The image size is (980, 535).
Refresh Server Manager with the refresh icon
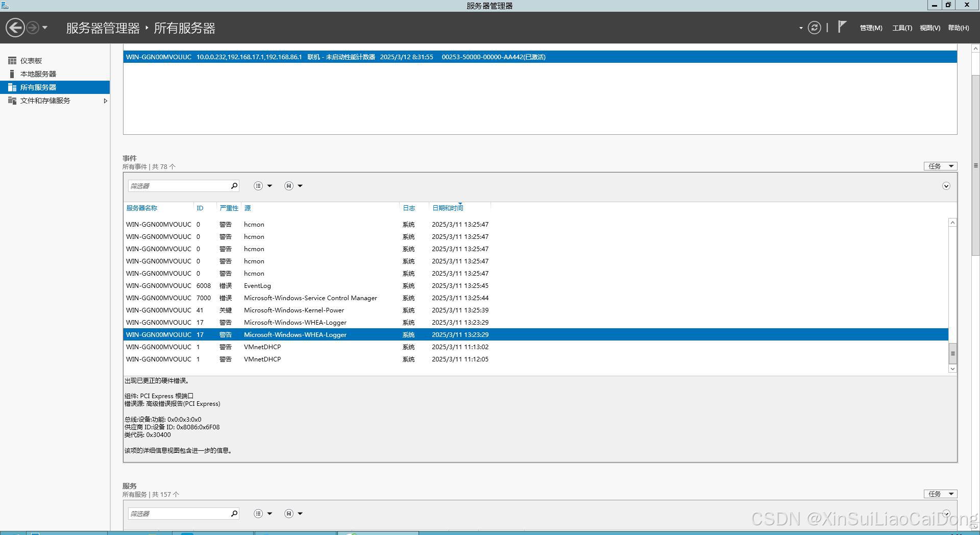[x=815, y=28]
